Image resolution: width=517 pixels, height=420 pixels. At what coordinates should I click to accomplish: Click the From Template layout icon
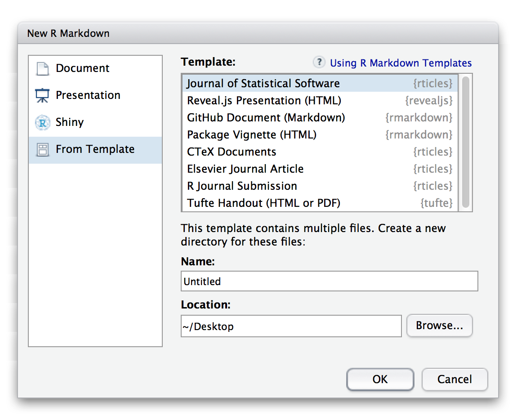[43, 150]
